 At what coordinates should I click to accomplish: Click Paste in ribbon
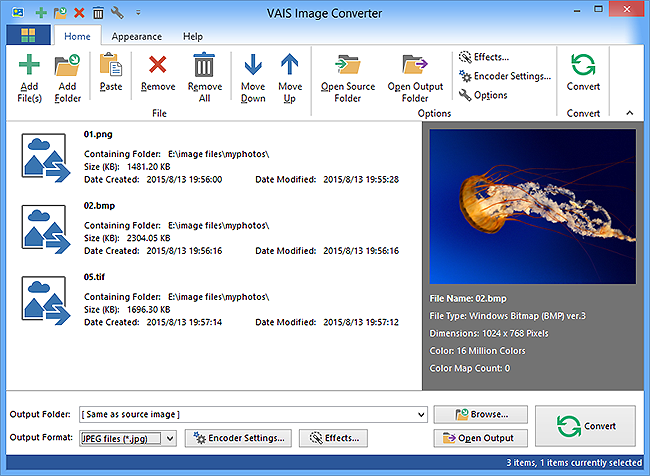pyautogui.click(x=111, y=72)
